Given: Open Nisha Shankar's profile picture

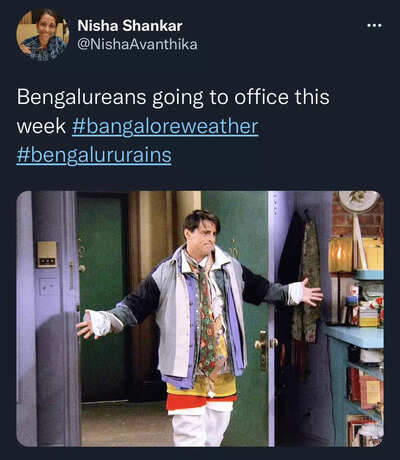Looking at the screenshot, I should 43,35.
